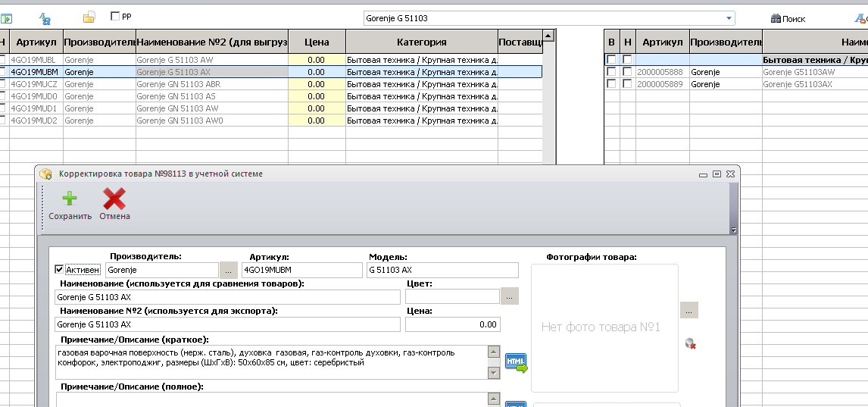The height and width of the screenshot is (407, 868).
Task: Click the Сохранить button label
Action: [70, 217]
